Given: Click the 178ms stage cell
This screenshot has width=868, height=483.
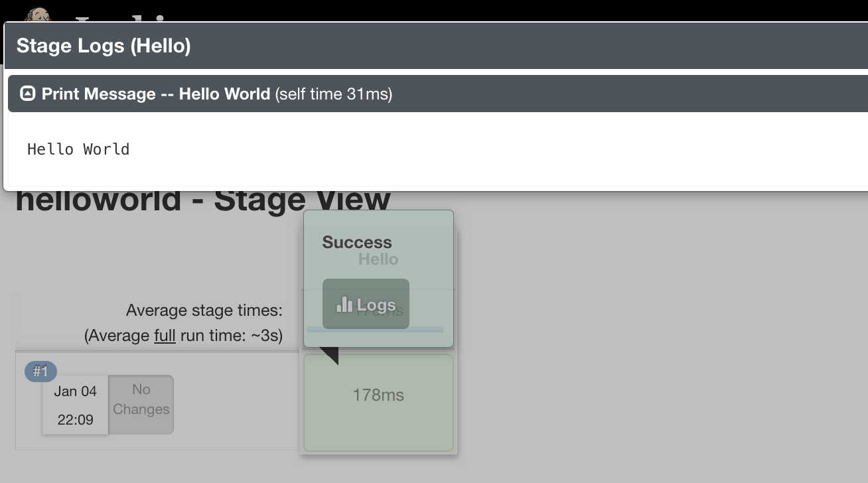Looking at the screenshot, I should point(378,403).
